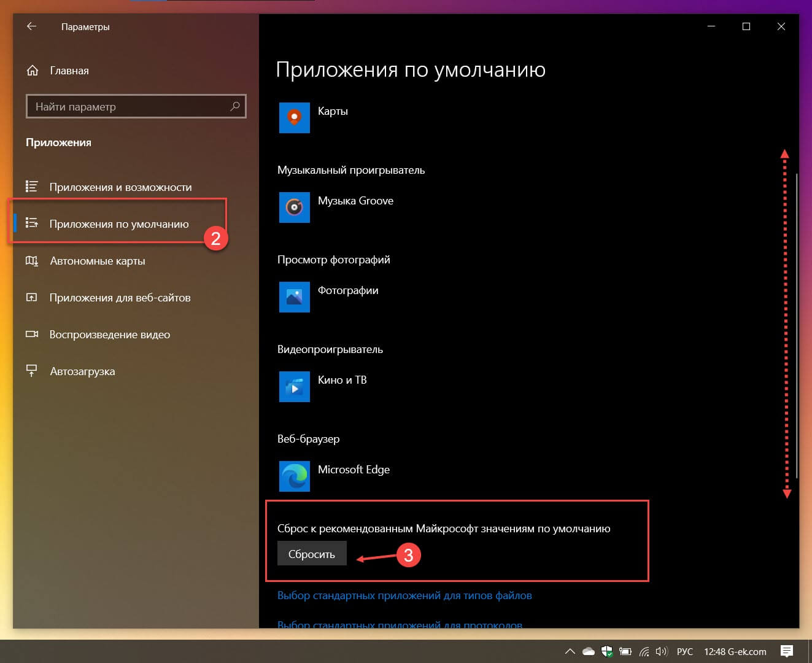The height and width of the screenshot is (663, 812).
Task: Click the search magnifier icon
Action: coord(234,106)
